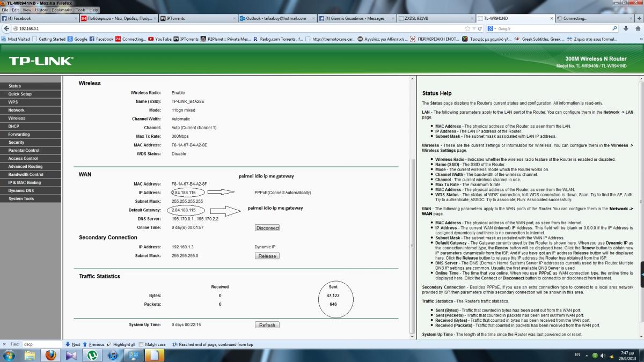Open the File menu

click(5, 10)
